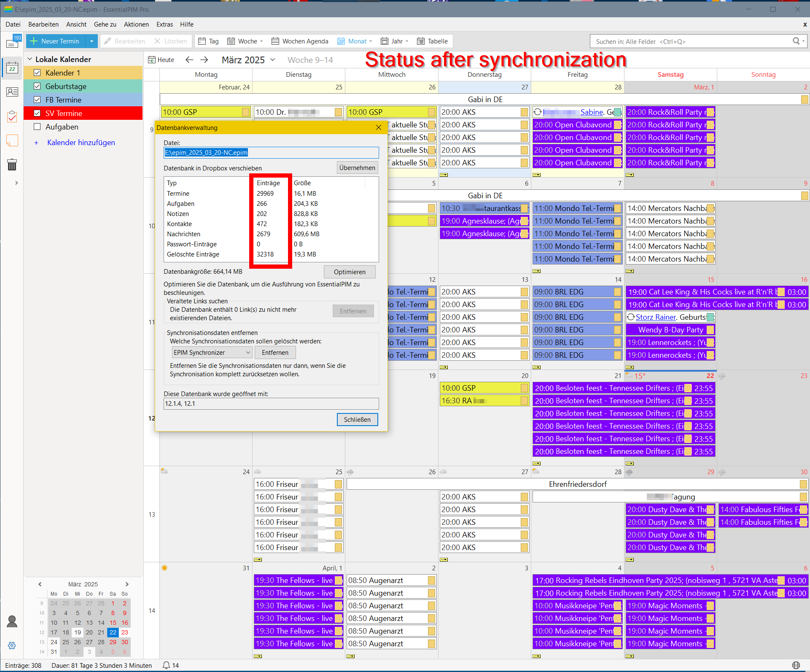Click the Übernehmen button

pyautogui.click(x=357, y=167)
